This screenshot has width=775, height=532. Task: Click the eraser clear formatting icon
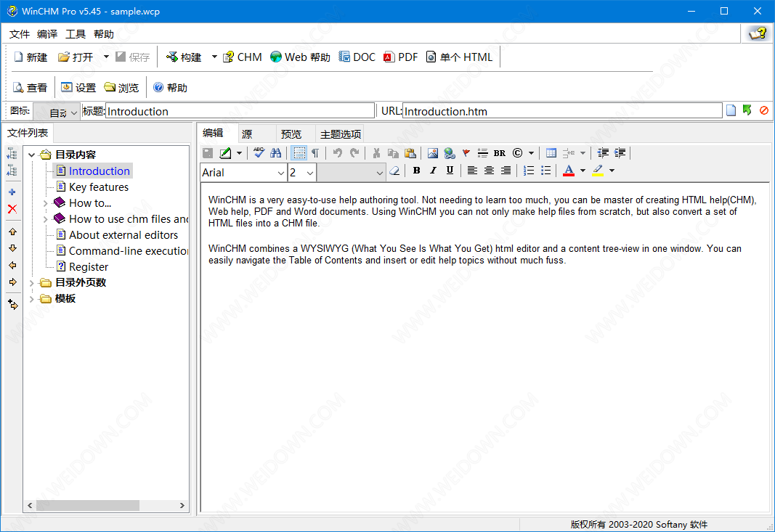(394, 171)
